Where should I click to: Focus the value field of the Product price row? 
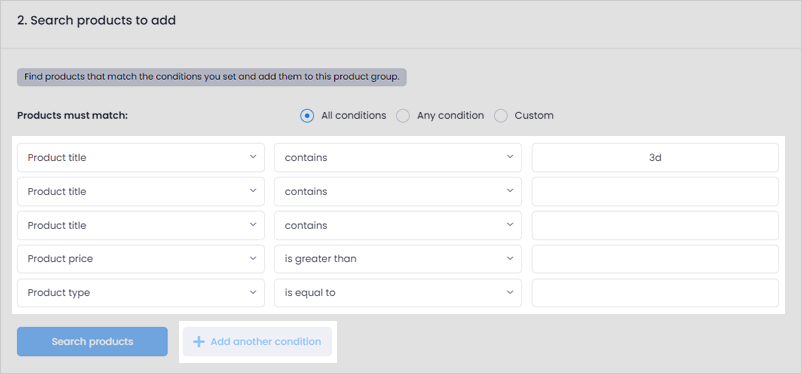(x=655, y=259)
